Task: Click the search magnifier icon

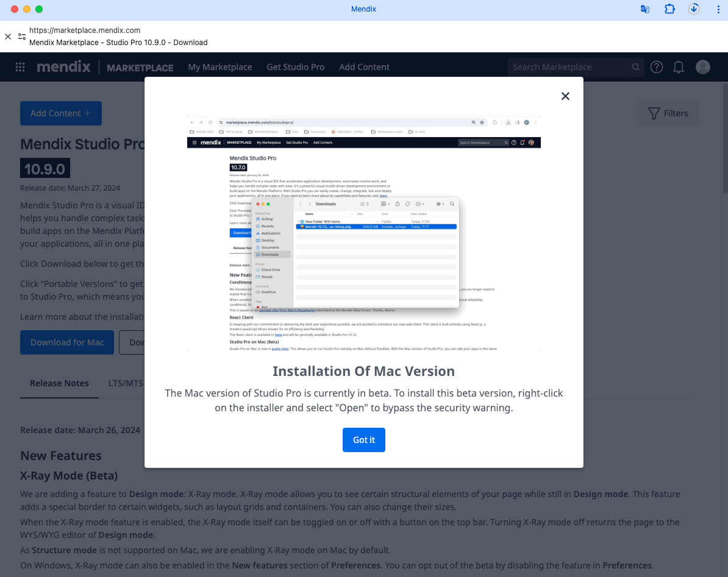Action: pos(636,67)
